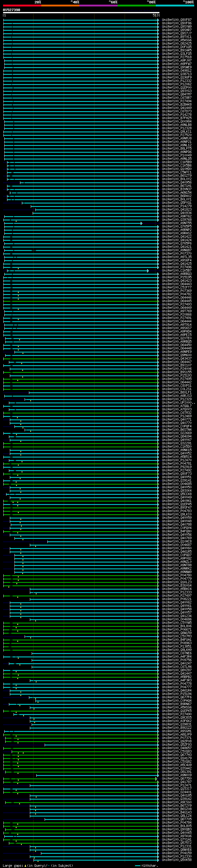Select hit label UniRef100_B3G0G4

(177, 586)
